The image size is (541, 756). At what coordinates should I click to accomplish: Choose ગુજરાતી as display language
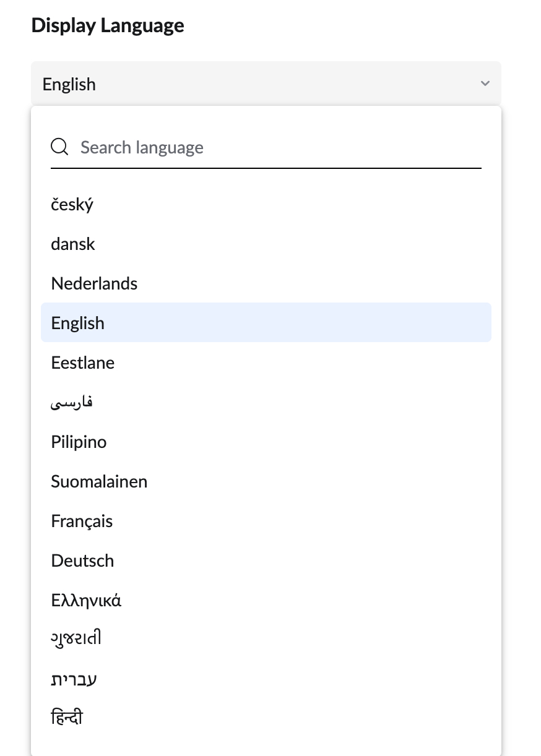77,637
